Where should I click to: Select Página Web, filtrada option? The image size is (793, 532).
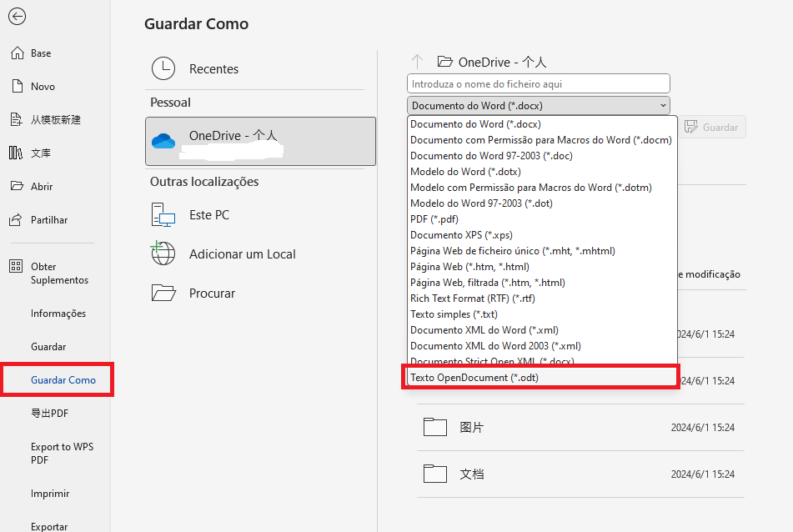click(542, 282)
